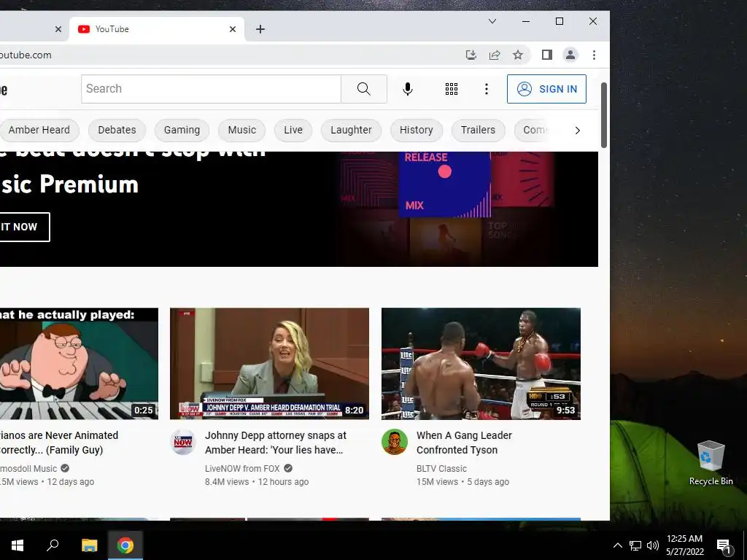Open Family Guy pianos video thumbnail
This screenshot has width=747, height=560.
pos(79,364)
